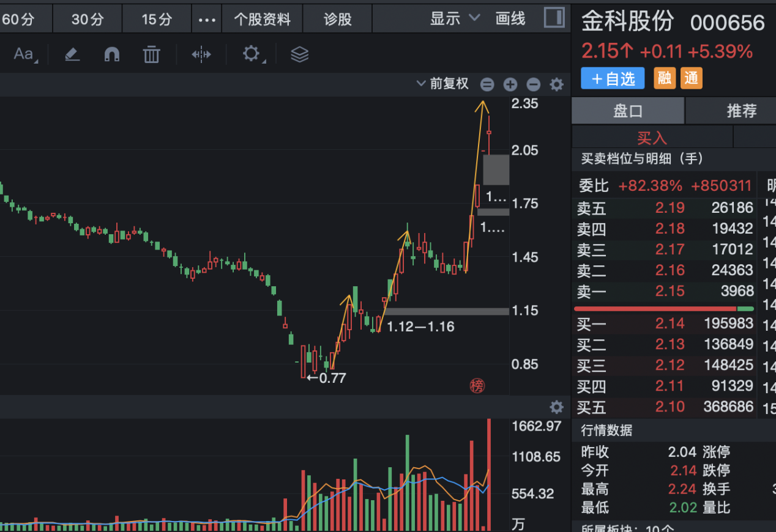Switch to the 30分 timeframe tab
The height and width of the screenshot is (532, 776).
point(88,20)
